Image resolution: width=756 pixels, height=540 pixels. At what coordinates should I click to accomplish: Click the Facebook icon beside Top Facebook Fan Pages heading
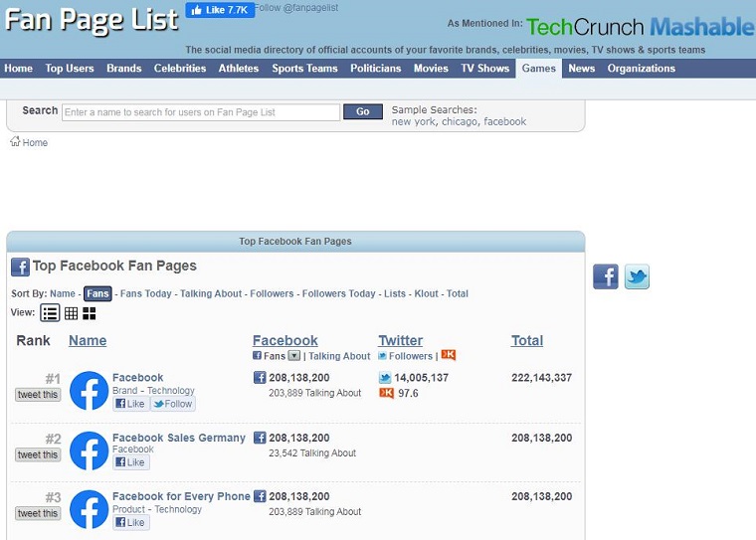(20, 267)
